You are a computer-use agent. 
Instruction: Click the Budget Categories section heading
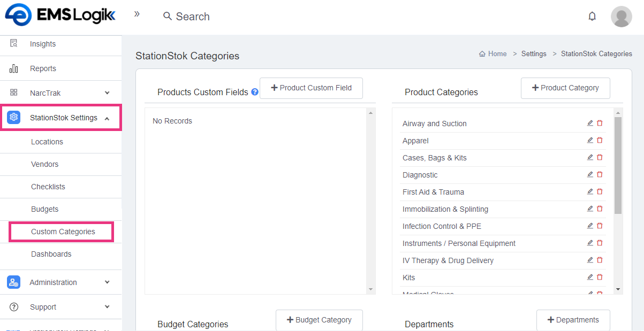(x=193, y=324)
